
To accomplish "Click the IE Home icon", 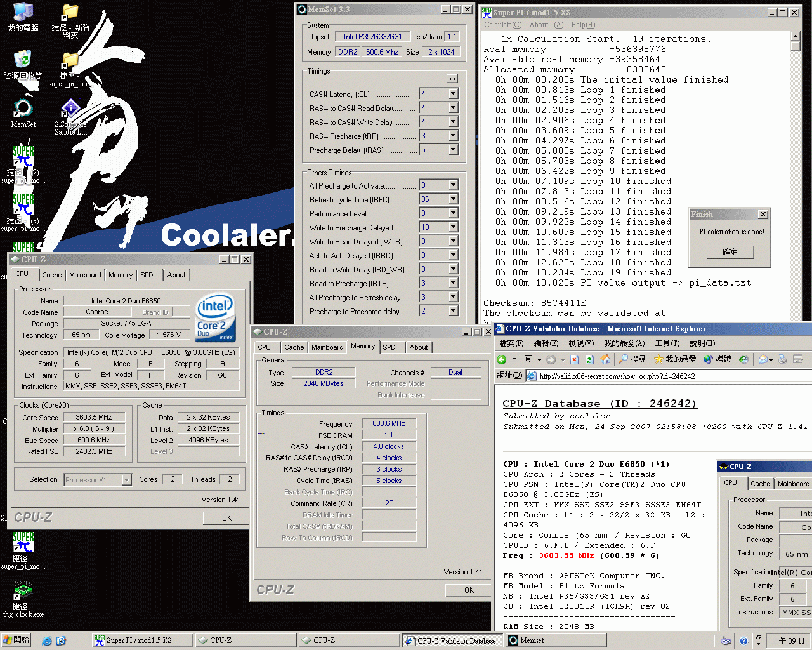I will pyautogui.click(x=605, y=359).
